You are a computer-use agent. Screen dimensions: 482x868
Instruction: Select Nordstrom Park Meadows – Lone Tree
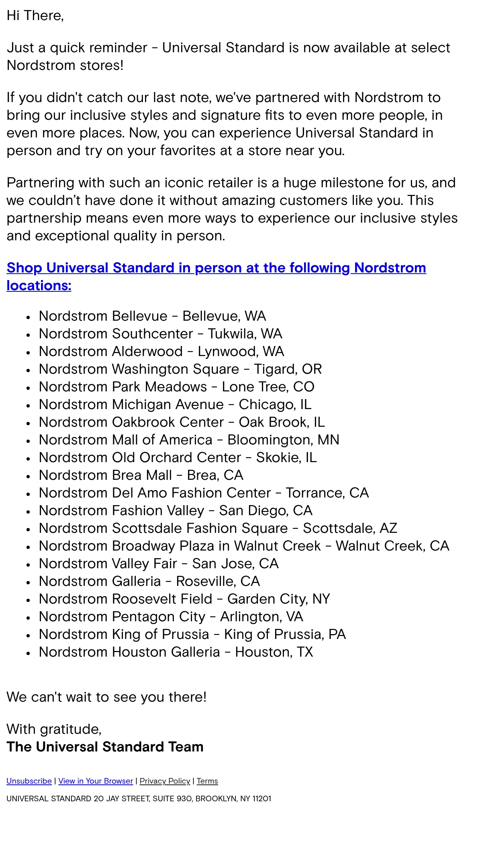(176, 387)
